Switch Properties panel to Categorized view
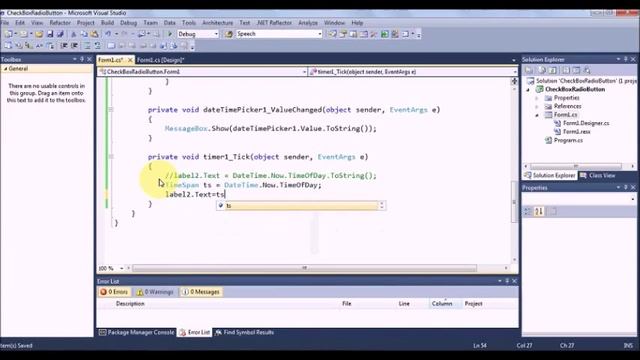The height and width of the screenshot is (360, 640). pyautogui.click(x=527, y=211)
